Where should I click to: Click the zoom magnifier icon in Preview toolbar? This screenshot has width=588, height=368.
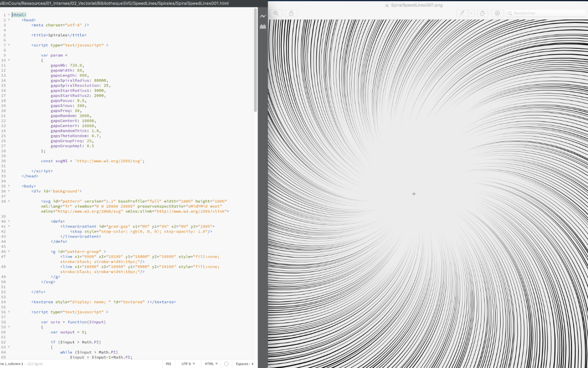(276, 13)
